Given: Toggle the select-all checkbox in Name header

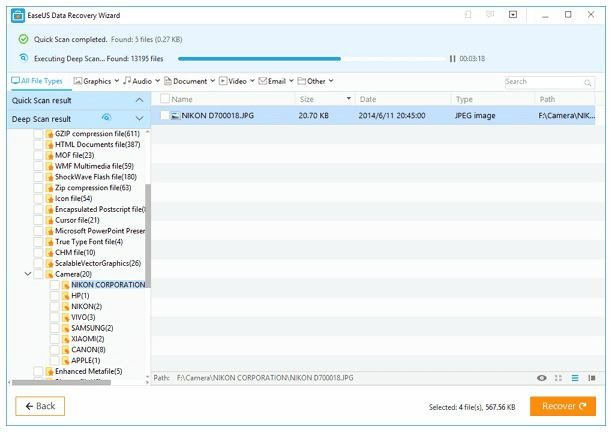Looking at the screenshot, I should (164, 99).
